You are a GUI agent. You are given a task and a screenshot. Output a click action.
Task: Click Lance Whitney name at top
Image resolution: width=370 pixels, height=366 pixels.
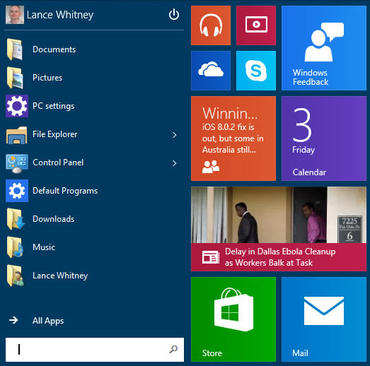pyautogui.click(x=60, y=15)
